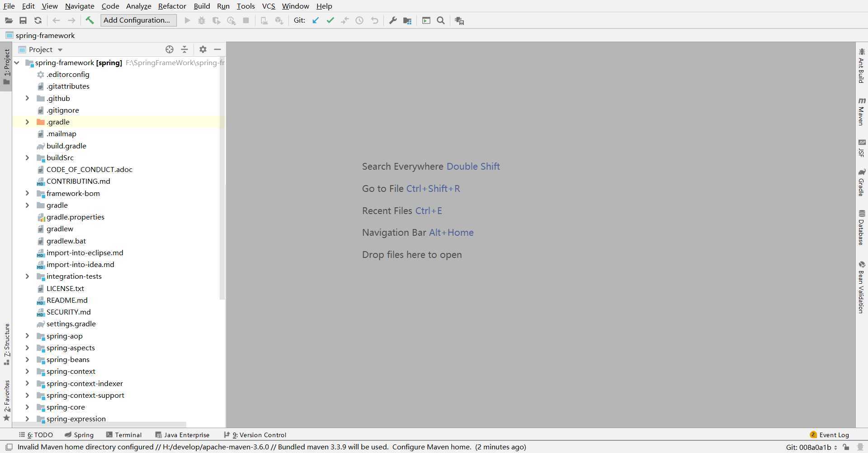This screenshot has height=453, width=868.
Task: Click the locate target icon in Project panel
Action: pos(170,49)
